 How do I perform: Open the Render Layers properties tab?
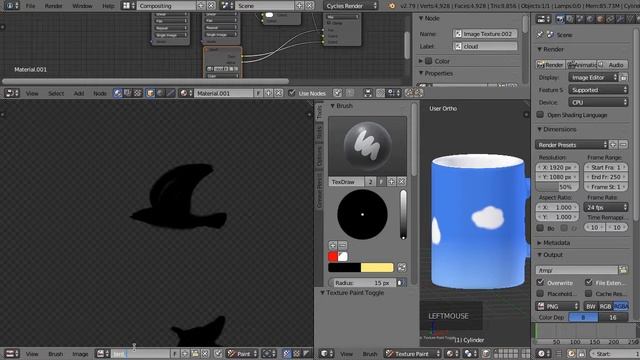pos(570,19)
